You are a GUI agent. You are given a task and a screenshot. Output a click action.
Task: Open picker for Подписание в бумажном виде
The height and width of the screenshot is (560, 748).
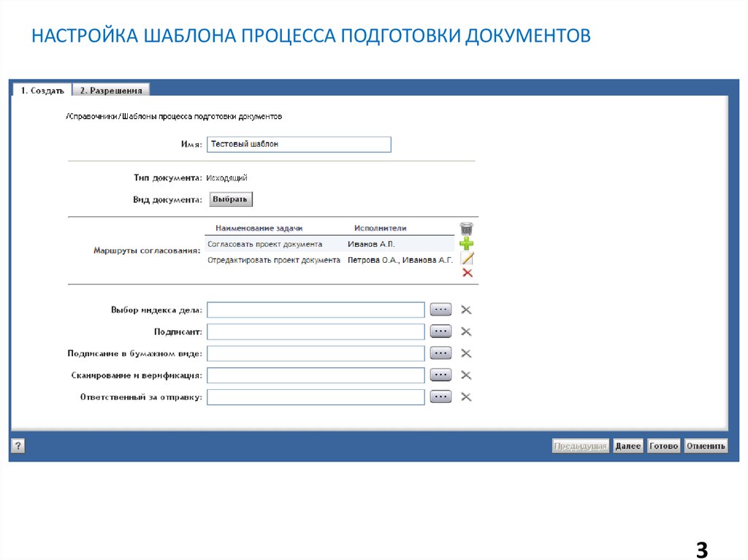[x=440, y=353]
